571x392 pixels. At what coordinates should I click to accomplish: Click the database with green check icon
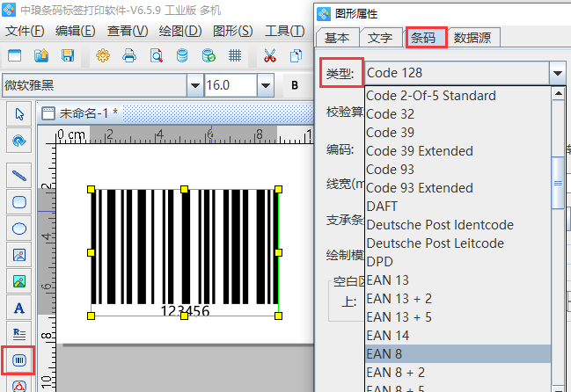click(209, 55)
